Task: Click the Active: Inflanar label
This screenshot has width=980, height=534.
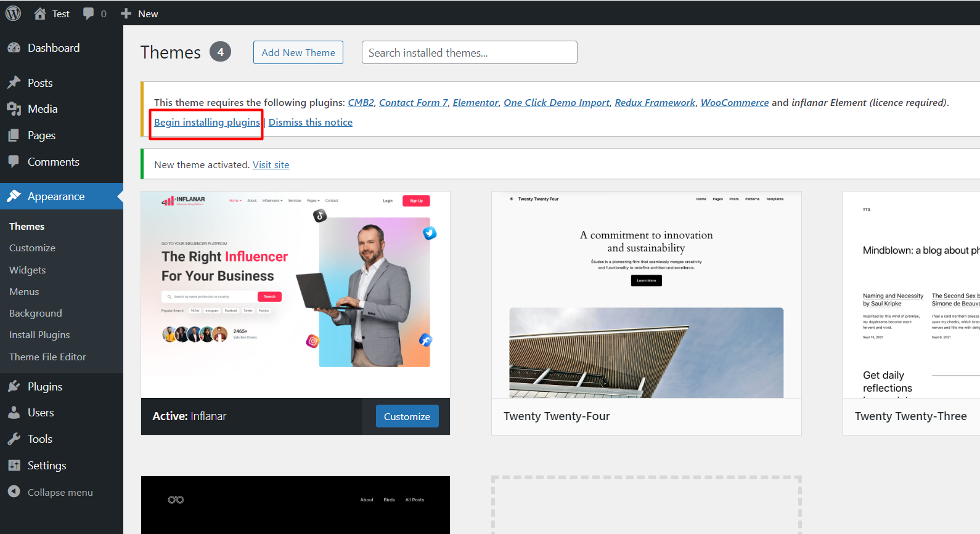Action: [x=189, y=416]
